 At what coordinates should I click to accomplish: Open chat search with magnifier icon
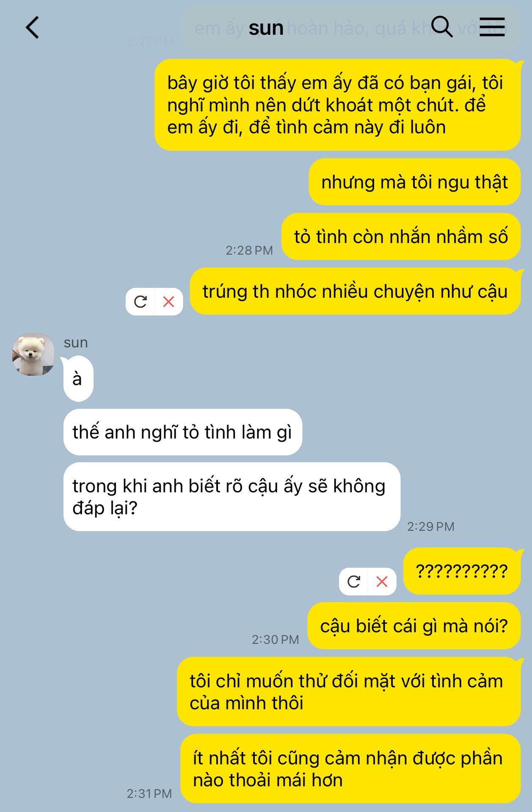click(x=442, y=27)
